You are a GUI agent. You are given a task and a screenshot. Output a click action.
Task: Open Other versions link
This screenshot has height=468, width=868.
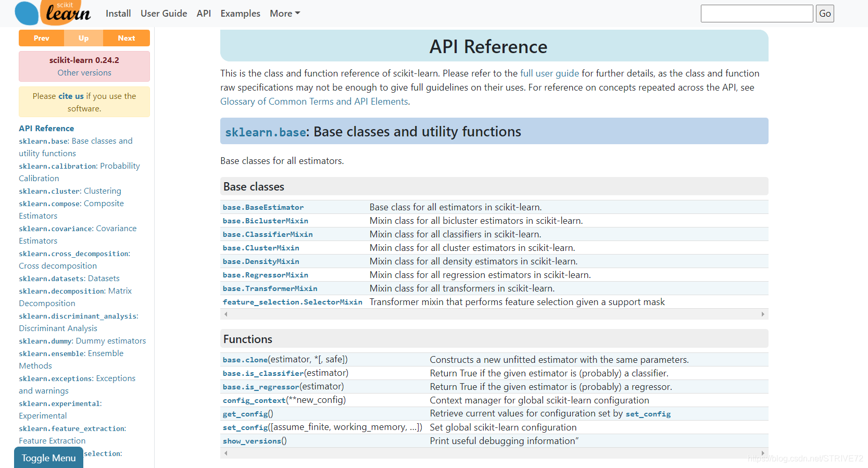(84, 73)
